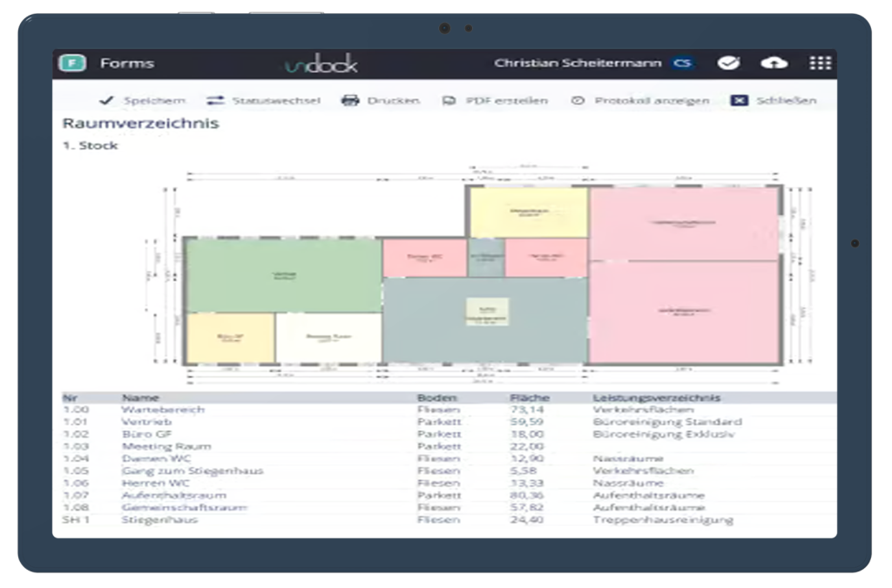Open user menu Christian Scheitermann
This screenshot has width=892, height=588.
(578, 63)
